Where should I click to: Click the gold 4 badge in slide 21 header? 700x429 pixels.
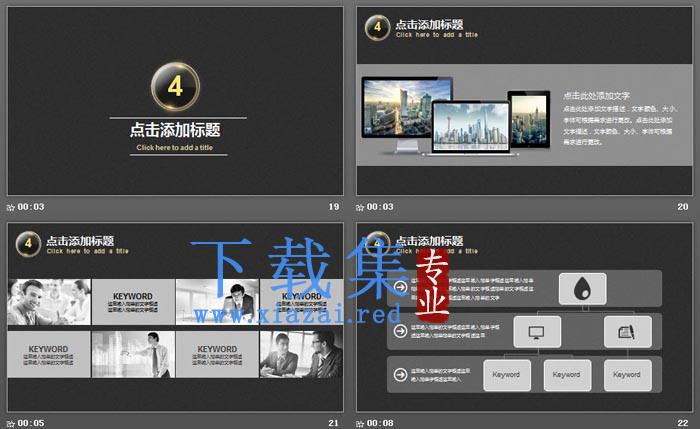click(28, 244)
